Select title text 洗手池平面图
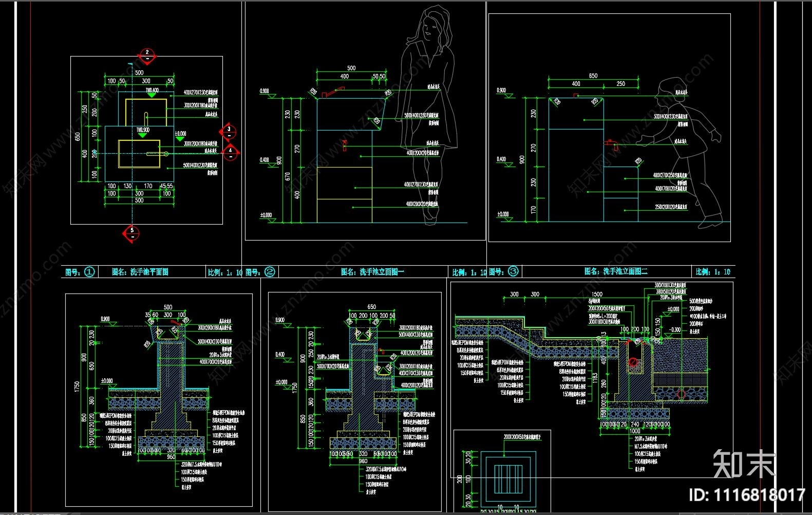 (149, 272)
